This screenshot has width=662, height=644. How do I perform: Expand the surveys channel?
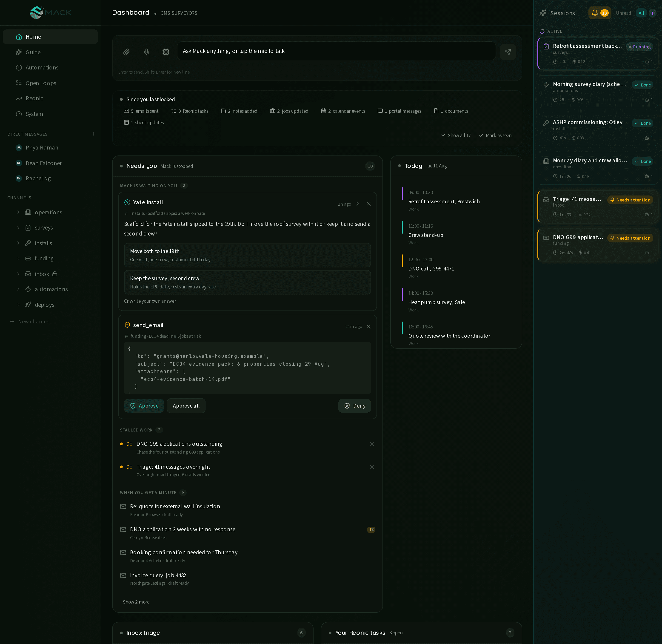coord(18,228)
